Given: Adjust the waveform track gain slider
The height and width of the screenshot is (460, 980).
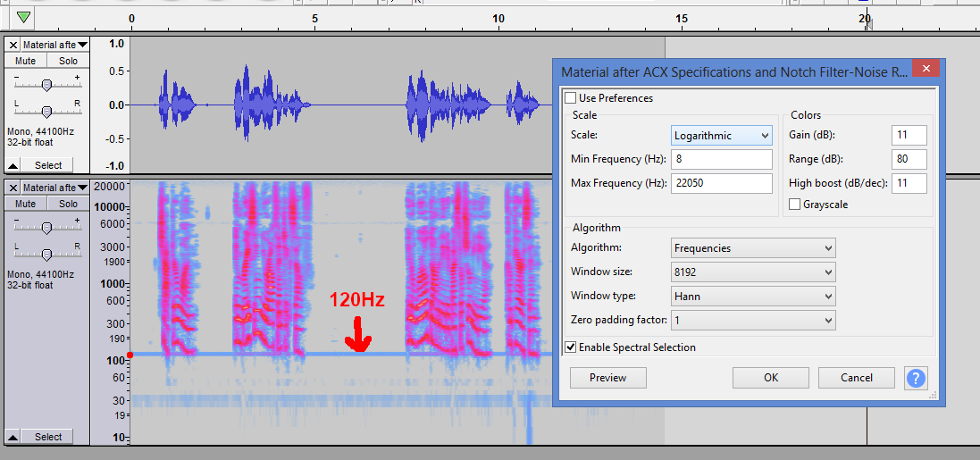Looking at the screenshot, I should [x=46, y=84].
